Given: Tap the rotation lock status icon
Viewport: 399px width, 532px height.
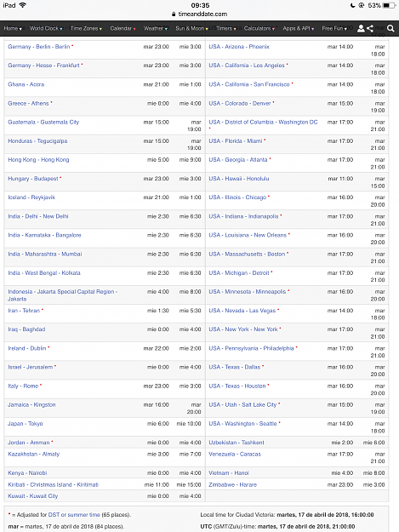Looking at the screenshot, I should (x=362, y=5).
